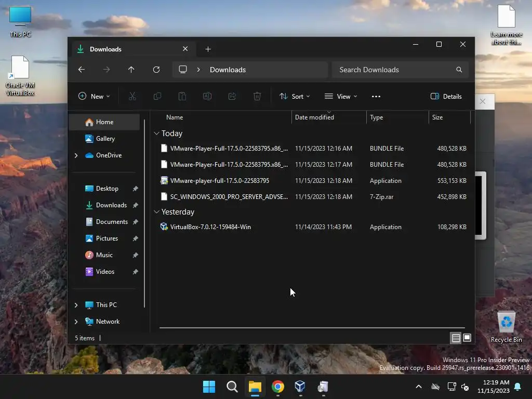Viewport: 532px width, 399px height.
Task: Click the Paste toolbar icon
Action: click(x=182, y=96)
